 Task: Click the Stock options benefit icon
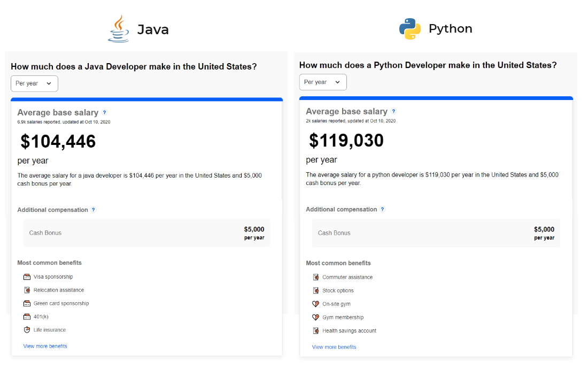(x=316, y=290)
